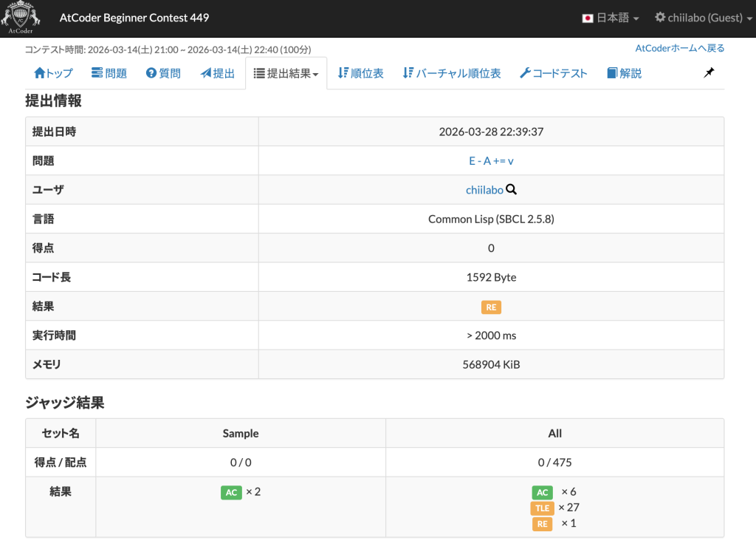Open the 質問 tab
The height and width of the screenshot is (549, 756).
[163, 73]
